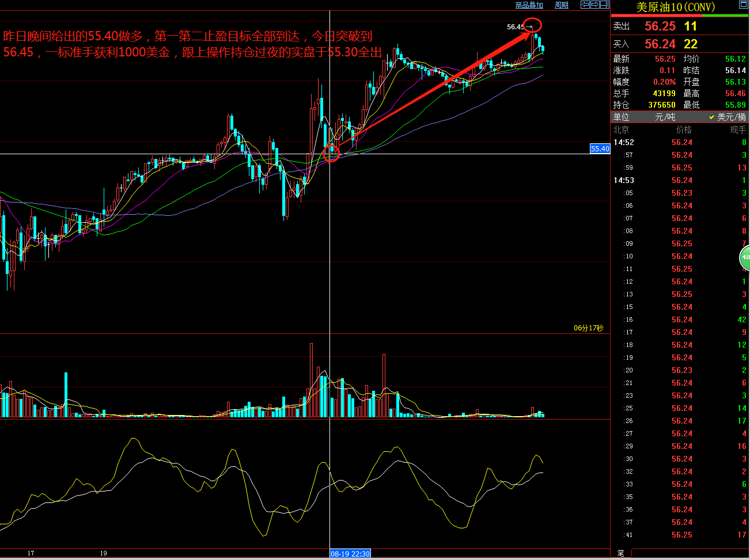Image resolution: width=750 pixels, height=560 pixels.
Task: Open the 商品叠加 overlay link
Action: click(x=529, y=5)
